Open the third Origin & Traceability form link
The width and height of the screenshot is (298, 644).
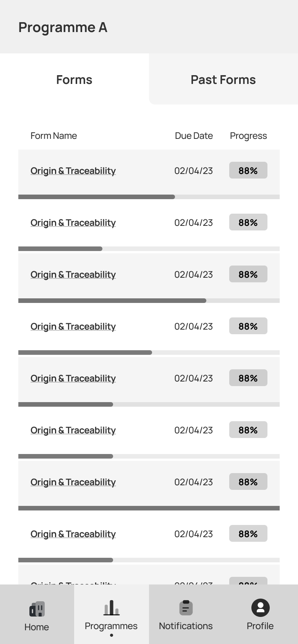coord(73,275)
